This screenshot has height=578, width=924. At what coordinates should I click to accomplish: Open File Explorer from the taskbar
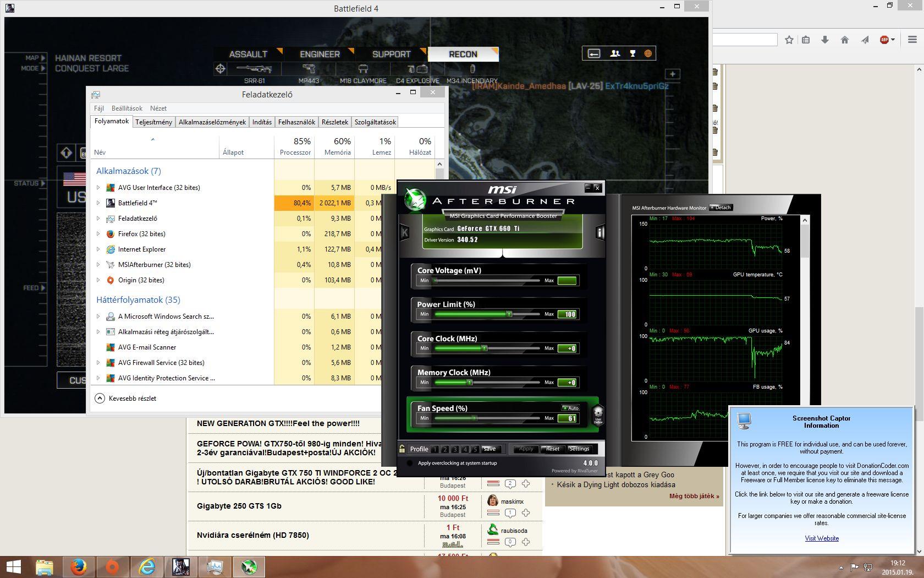pos(45,567)
